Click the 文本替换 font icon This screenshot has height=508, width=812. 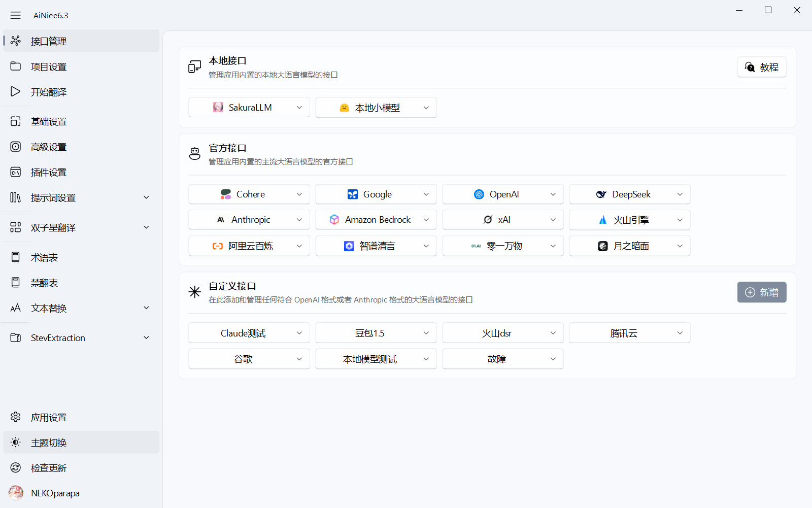[x=16, y=308]
